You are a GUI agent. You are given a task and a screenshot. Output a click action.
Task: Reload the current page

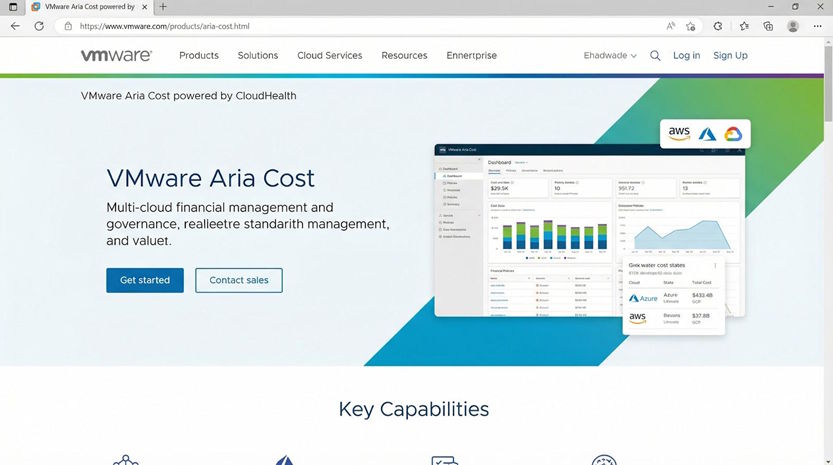point(39,26)
